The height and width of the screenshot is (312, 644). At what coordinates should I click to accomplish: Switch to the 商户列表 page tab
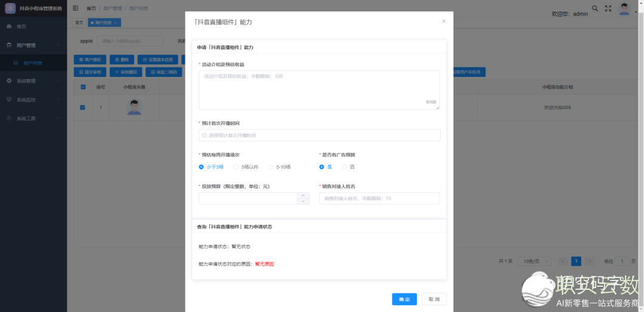point(104,23)
